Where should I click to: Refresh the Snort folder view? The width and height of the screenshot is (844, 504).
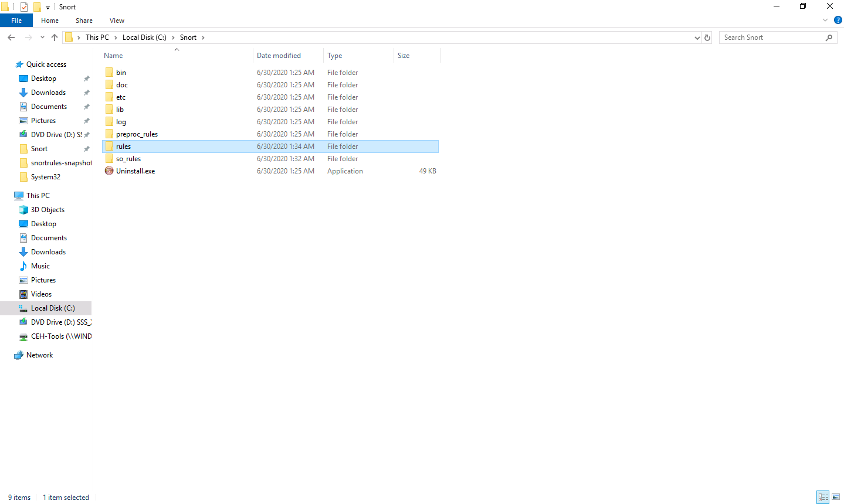(x=707, y=38)
